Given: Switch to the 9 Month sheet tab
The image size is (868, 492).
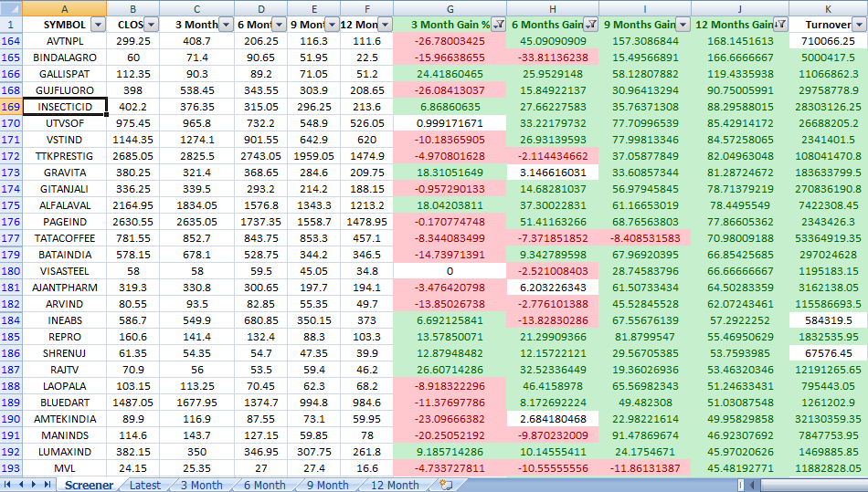Looking at the screenshot, I should coord(328,486).
